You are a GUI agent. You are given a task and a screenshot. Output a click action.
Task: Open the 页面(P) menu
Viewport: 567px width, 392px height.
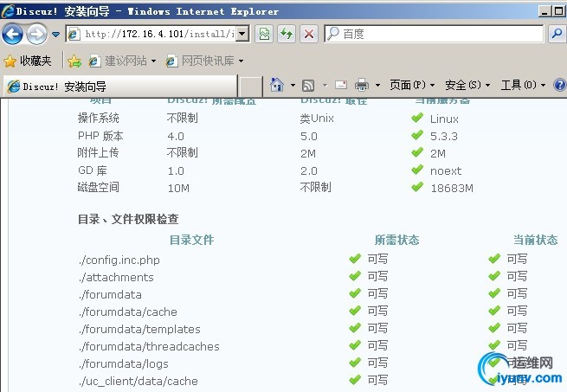412,85
